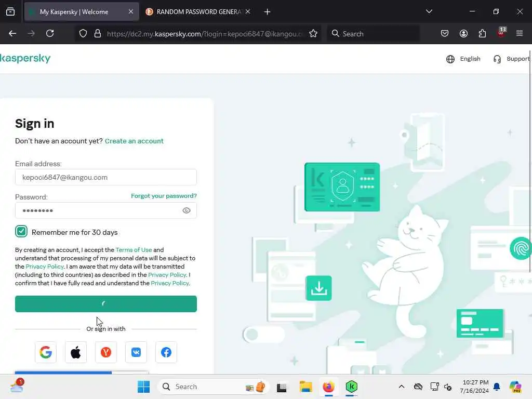Viewport: 532px width, 399px height.
Task: Reload the current page
Action: click(x=50, y=34)
